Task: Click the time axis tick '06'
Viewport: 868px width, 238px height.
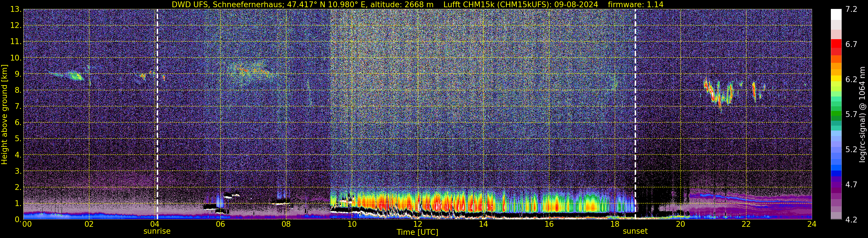Action: pos(220,224)
